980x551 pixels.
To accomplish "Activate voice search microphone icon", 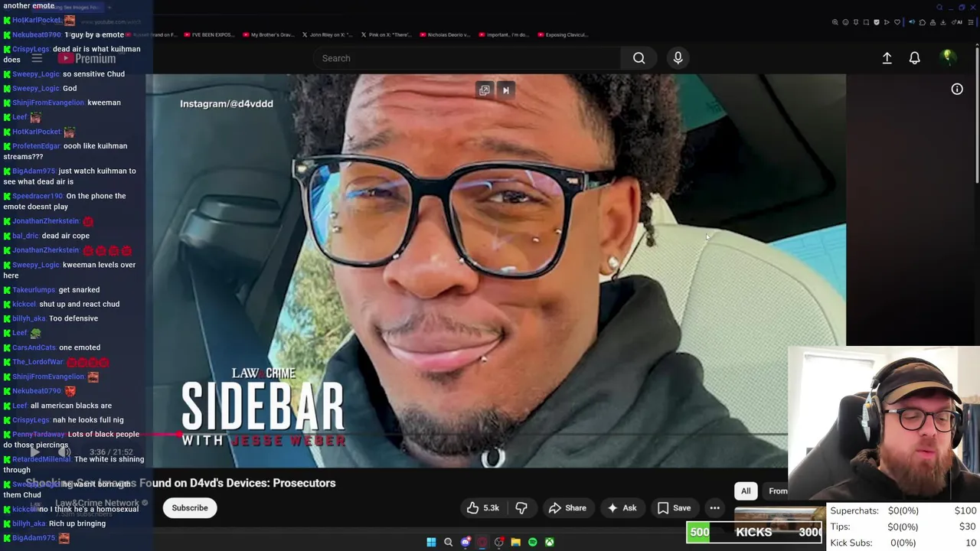I will tap(678, 58).
